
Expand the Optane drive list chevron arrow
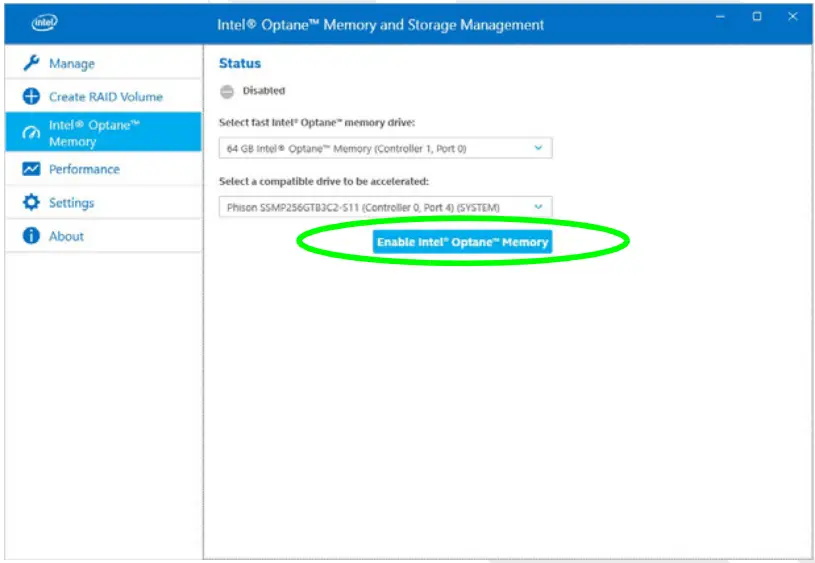pos(538,149)
